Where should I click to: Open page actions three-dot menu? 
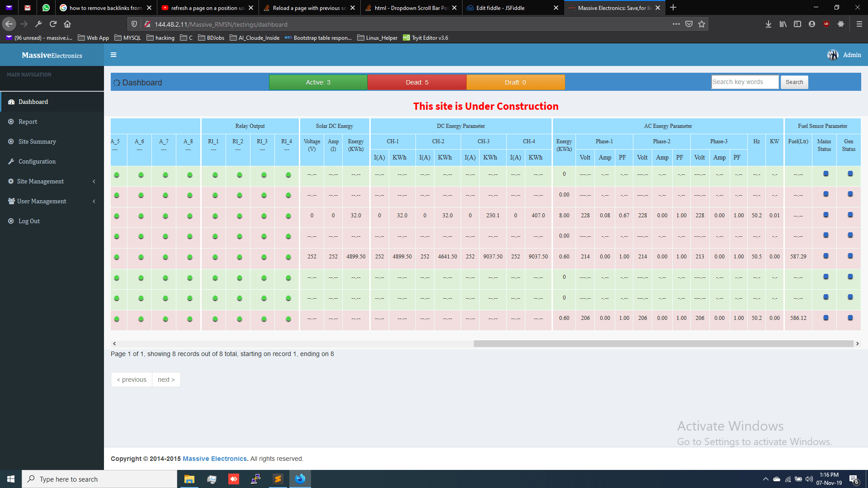(x=676, y=24)
